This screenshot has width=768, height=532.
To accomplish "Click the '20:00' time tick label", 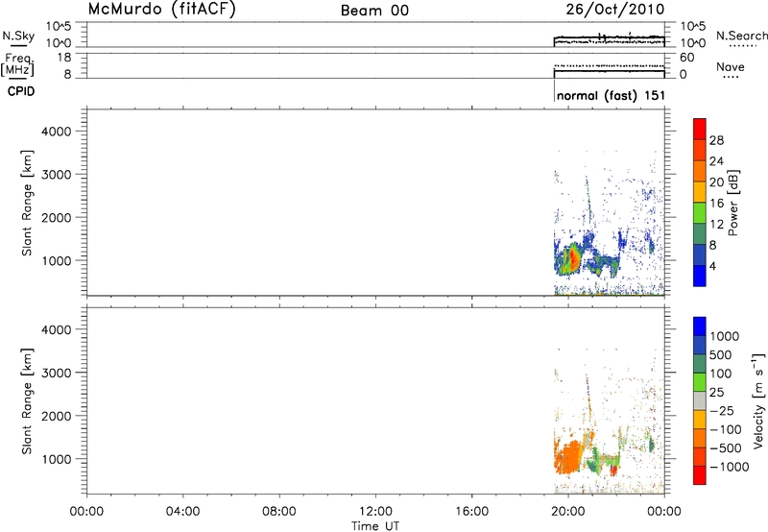I will (x=567, y=512).
